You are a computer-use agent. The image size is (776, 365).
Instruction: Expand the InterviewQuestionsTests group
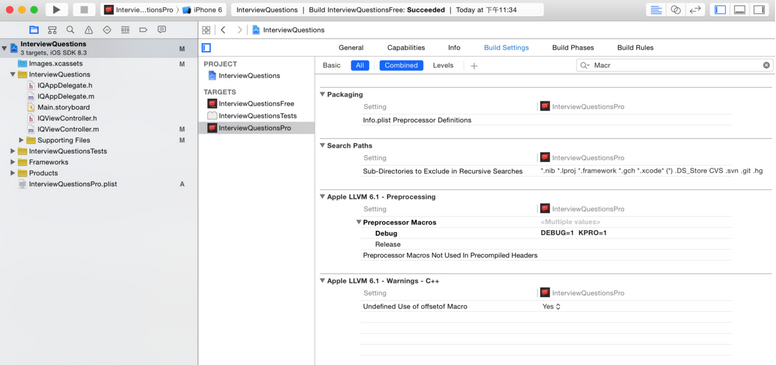(x=13, y=151)
